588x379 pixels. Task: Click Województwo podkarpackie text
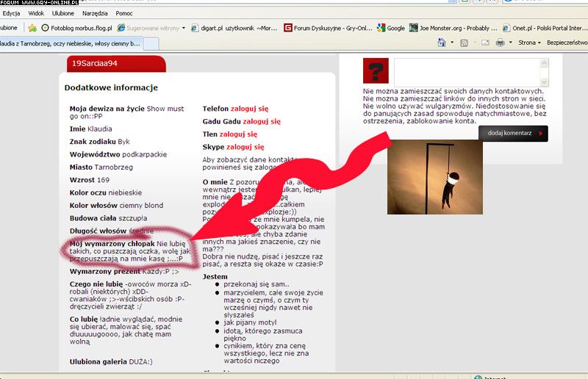pos(118,154)
